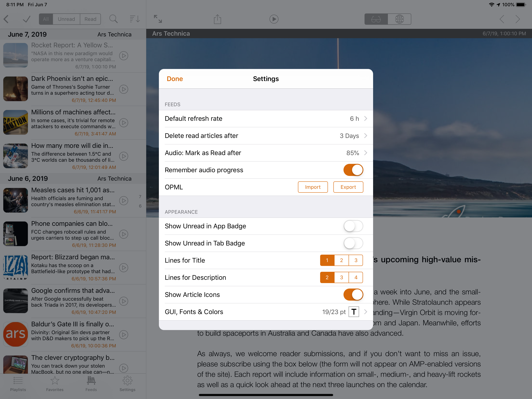Click the fullscreen expand arrows icon
This screenshot has width=532, height=399.
(158, 19)
